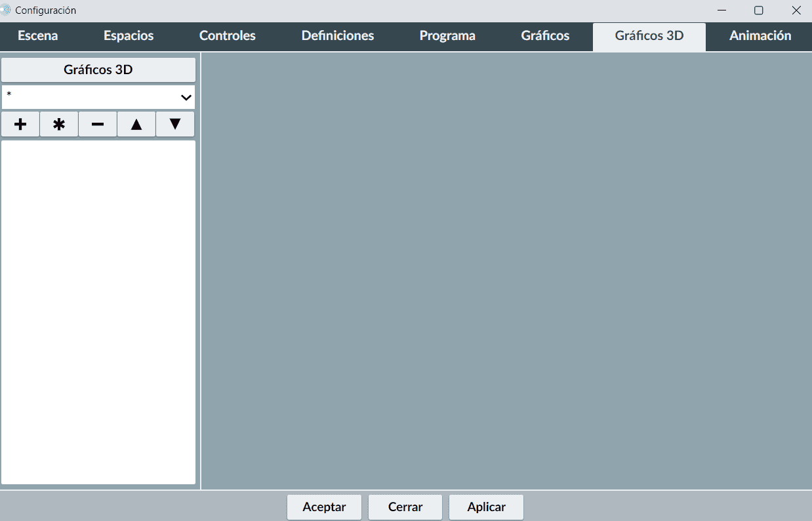Maximize the Configuración window
The height and width of the screenshot is (521, 812).
click(x=758, y=10)
